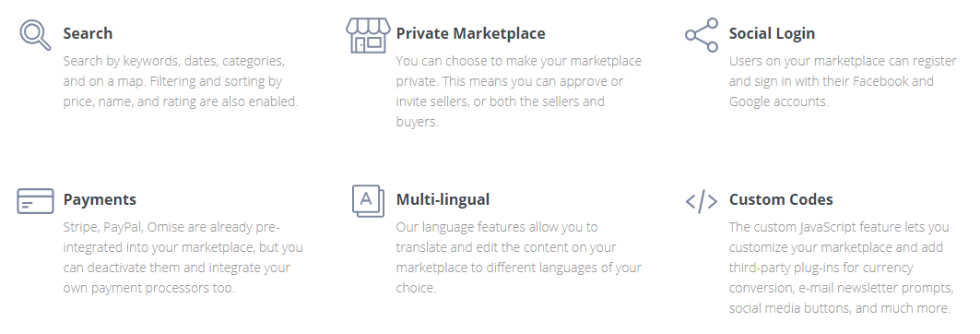Select the Multi-lingual heading

tap(443, 199)
